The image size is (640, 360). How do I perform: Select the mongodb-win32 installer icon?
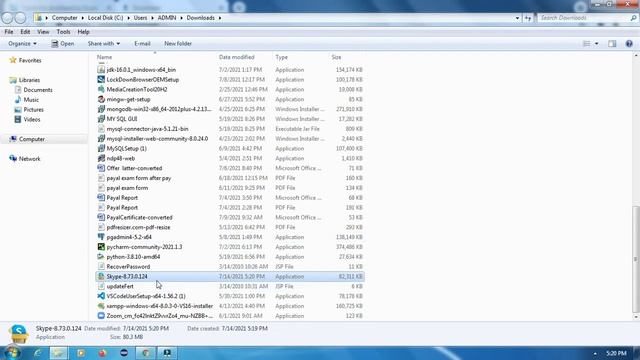(x=101, y=109)
